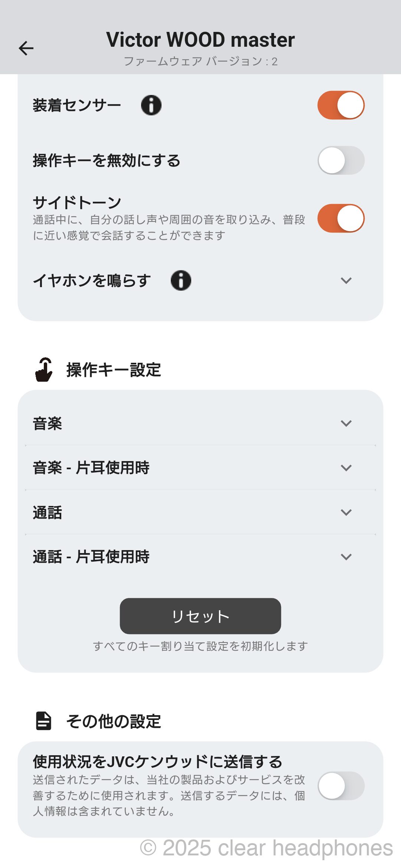Expand the イヤホンを鳴らす chevron
Image resolution: width=401 pixels, height=868 pixels.
tap(346, 280)
